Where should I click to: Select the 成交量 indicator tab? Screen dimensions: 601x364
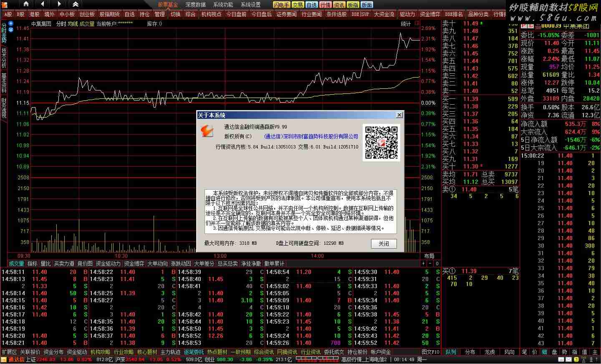[x=17, y=264]
